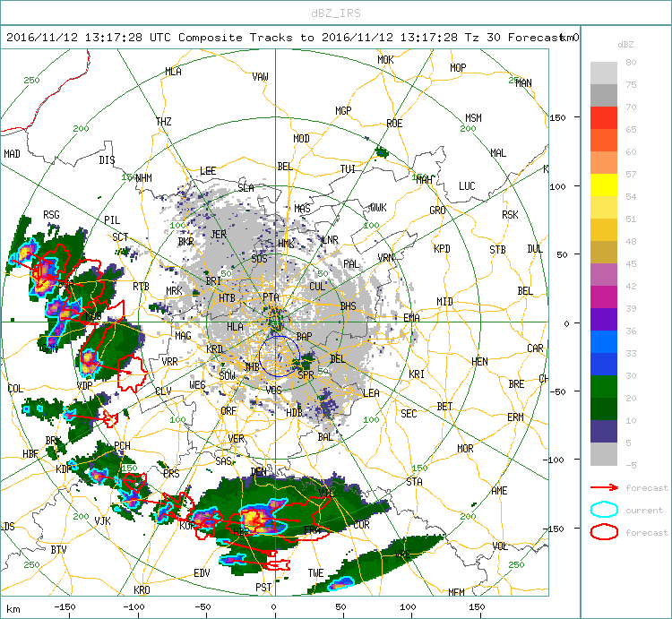
Task: Select the HEN station label
Action: point(479,362)
